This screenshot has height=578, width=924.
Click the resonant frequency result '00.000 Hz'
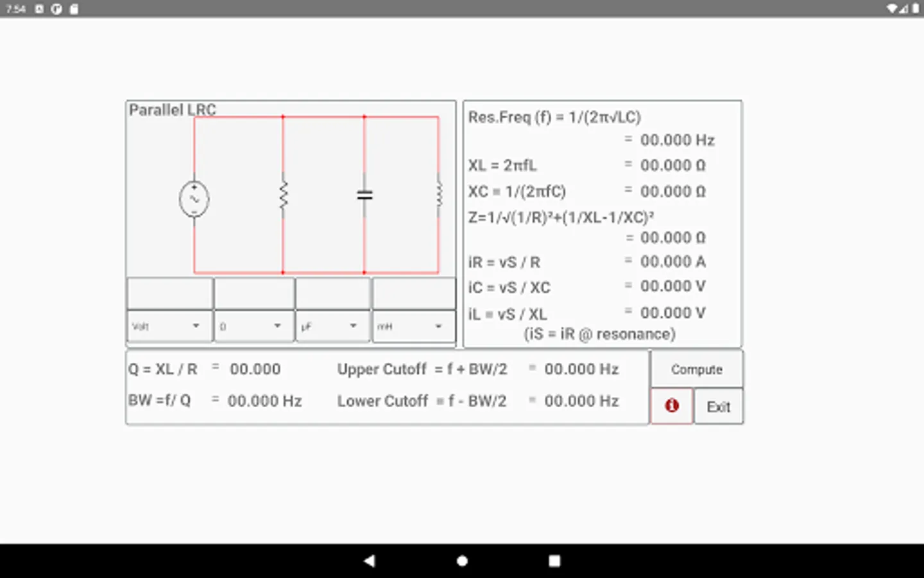click(x=678, y=140)
